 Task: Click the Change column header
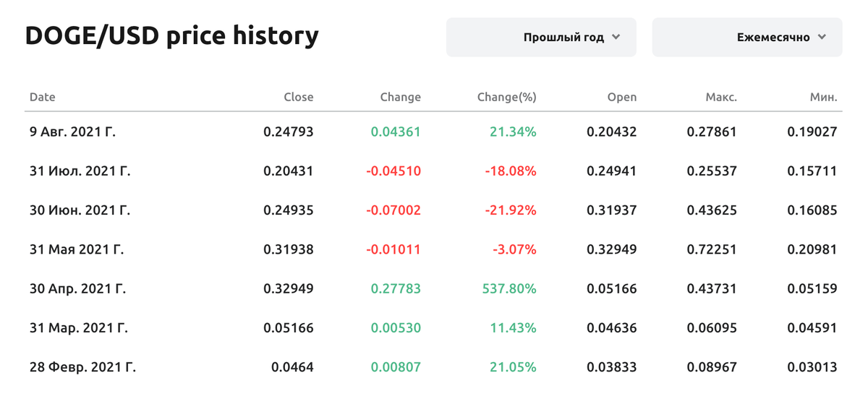tap(400, 97)
